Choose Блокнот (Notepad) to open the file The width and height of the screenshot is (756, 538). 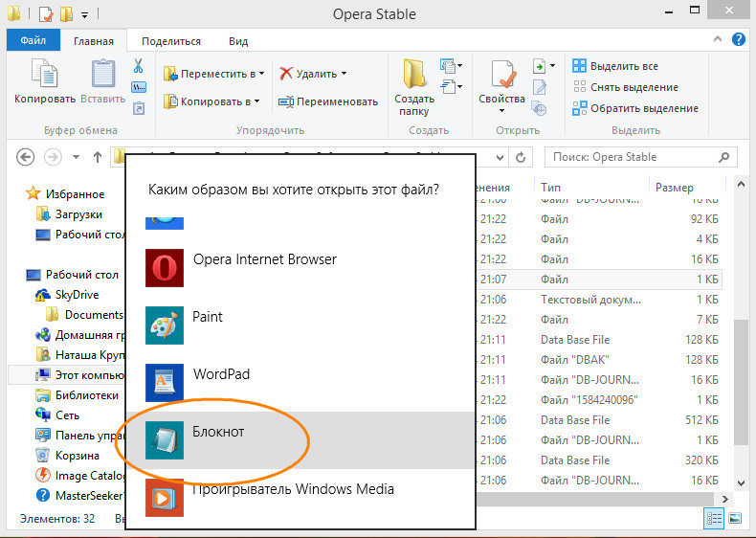tap(300, 440)
